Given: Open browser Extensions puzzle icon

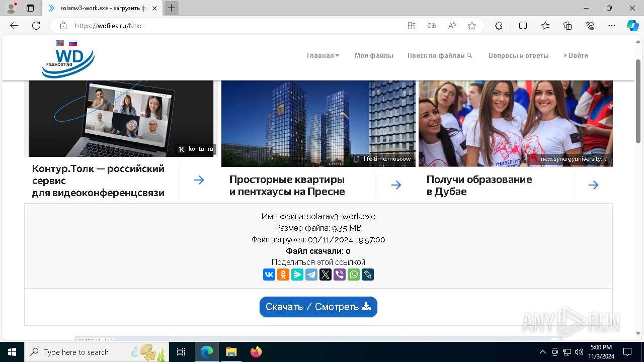Looking at the screenshot, I should pyautogui.click(x=499, y=26).
